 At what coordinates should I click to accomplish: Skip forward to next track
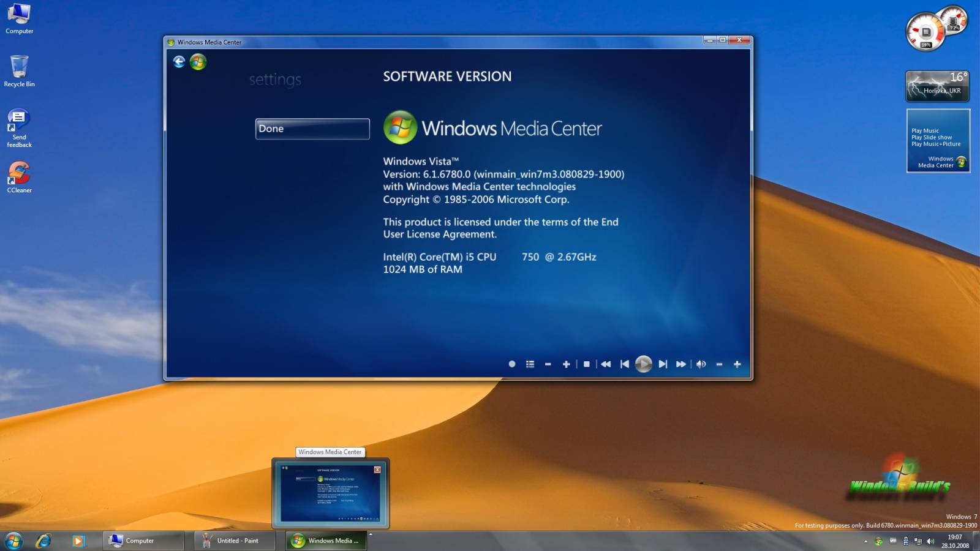coord(663,364)
